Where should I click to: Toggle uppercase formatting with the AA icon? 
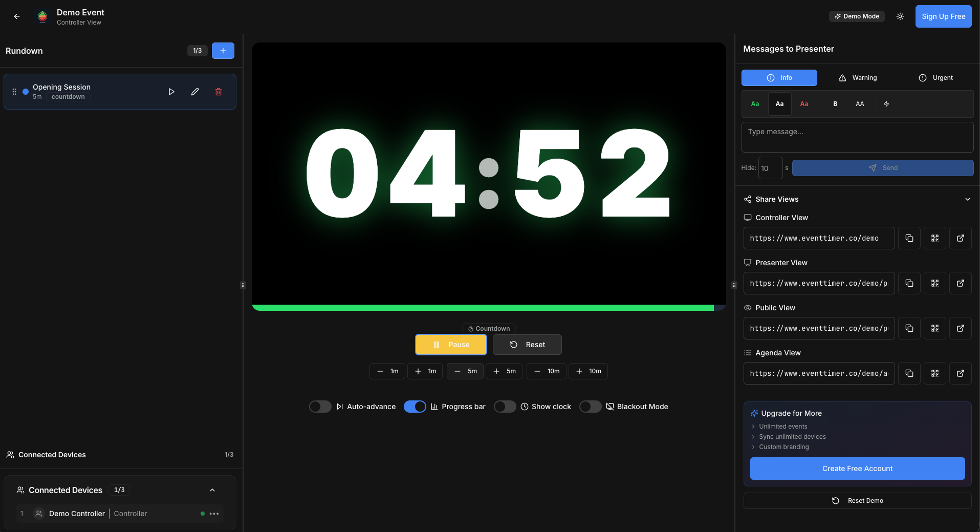[x=859, y=103]
